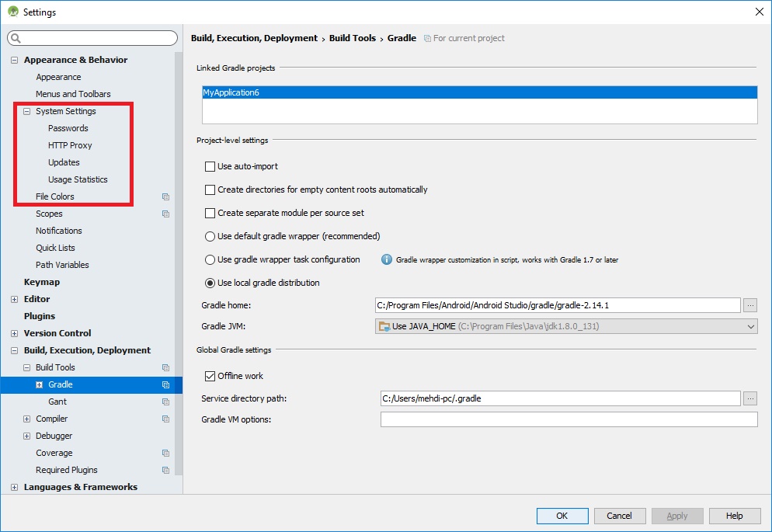Select Use default gradle wrapper radio button
Image resolution: width=772 pixels, height=532 pixels.
point(210,236)
